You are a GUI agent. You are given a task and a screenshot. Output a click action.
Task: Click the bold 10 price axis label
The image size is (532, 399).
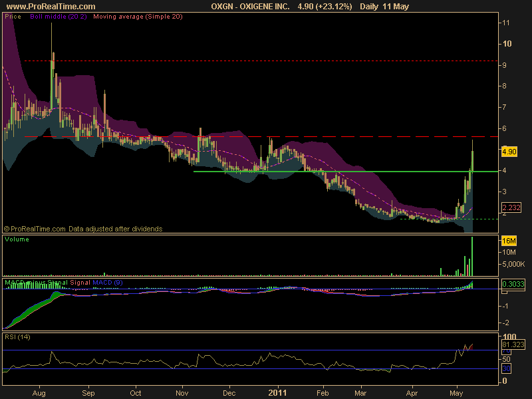click(x=507, y=44)
